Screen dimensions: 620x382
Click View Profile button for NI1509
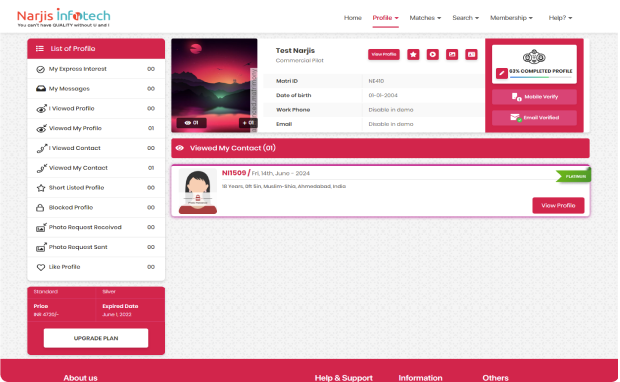tap(558, 206)
